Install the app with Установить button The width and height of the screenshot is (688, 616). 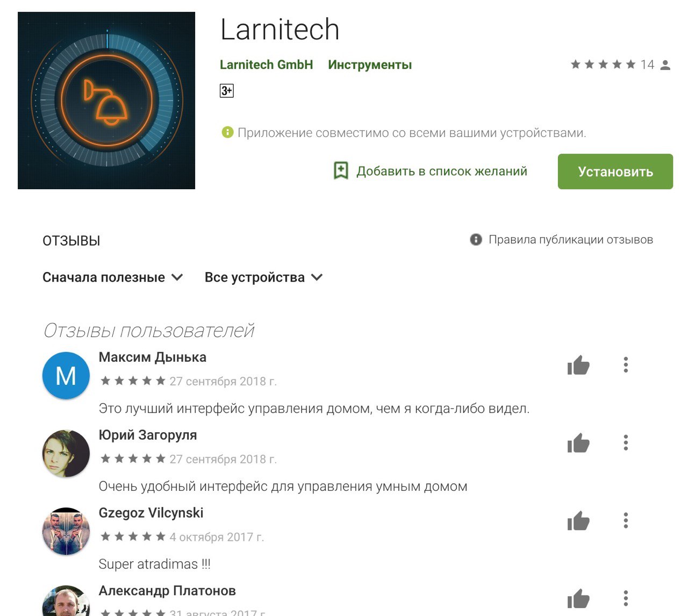[x=615, y=171]
